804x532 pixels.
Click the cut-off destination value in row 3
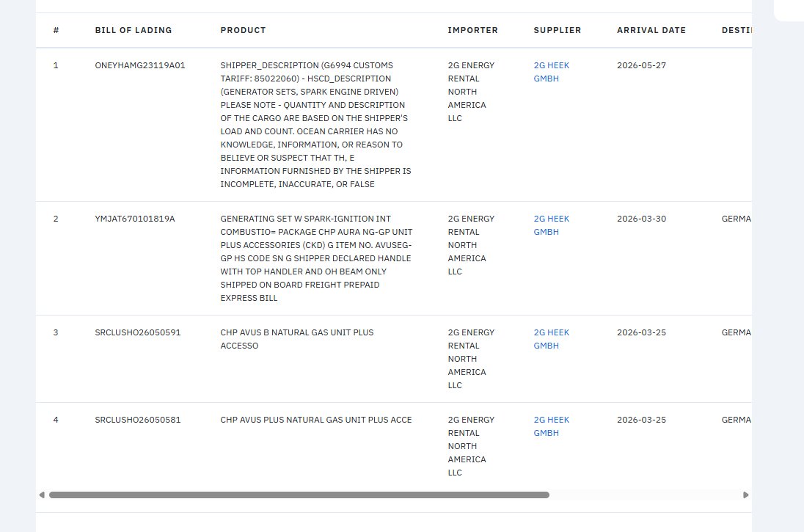737,332
